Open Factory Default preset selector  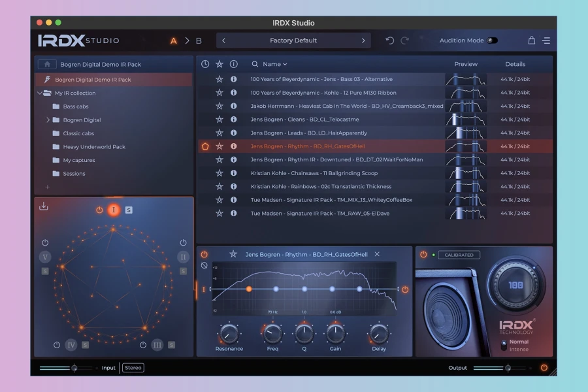[293, 41]
